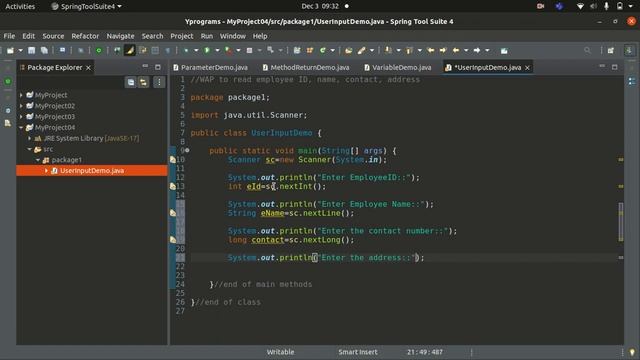
Task: Go to Last Edit Location arrow icon
Action: pos(430,51)
